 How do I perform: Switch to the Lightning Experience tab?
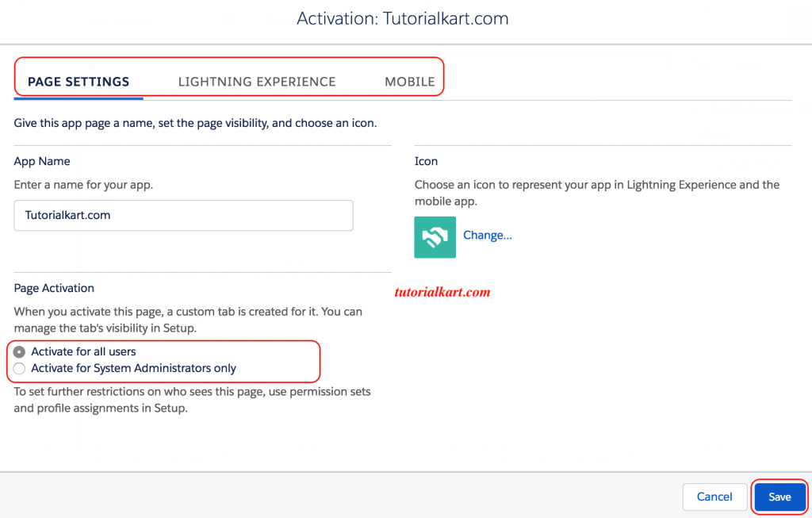pyautogui.click(x=257, y=82)
